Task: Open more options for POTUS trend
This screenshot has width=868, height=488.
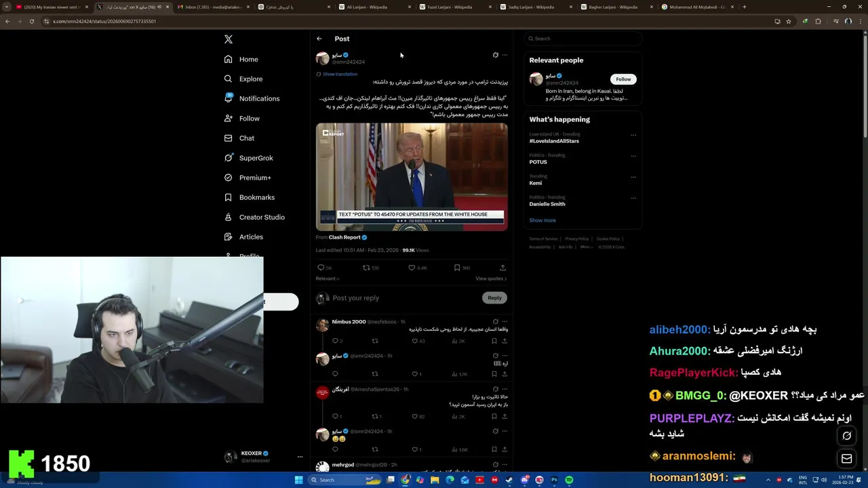Action: [x=633, y=156]
